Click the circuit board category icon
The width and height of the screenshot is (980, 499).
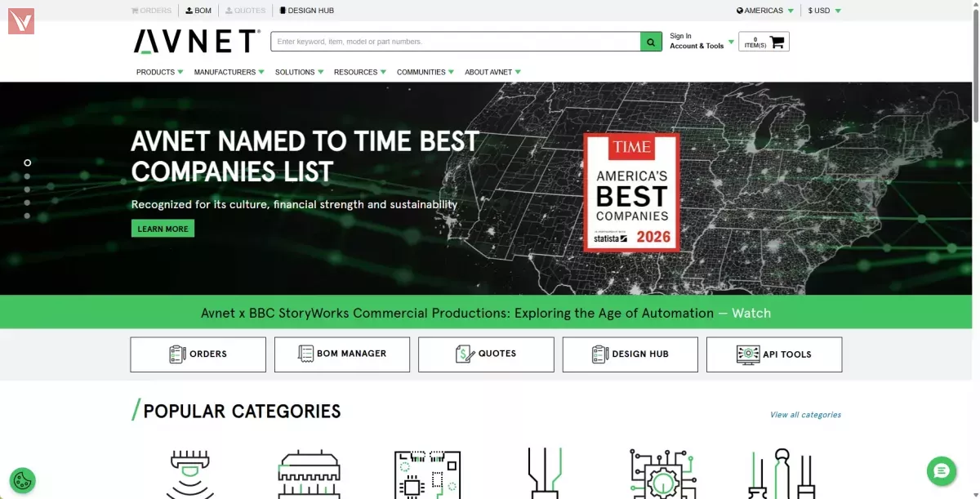[426, 474]
